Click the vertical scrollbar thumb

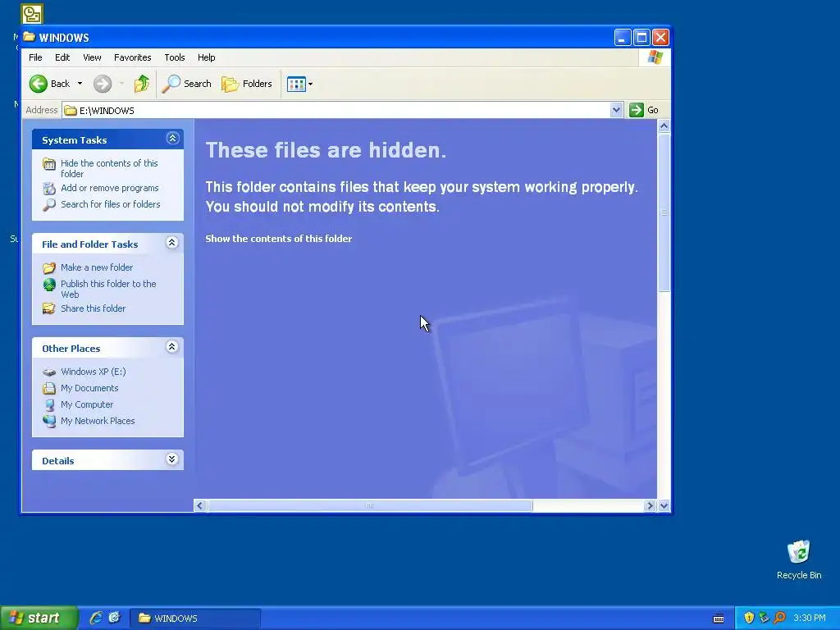coord(664,212)
